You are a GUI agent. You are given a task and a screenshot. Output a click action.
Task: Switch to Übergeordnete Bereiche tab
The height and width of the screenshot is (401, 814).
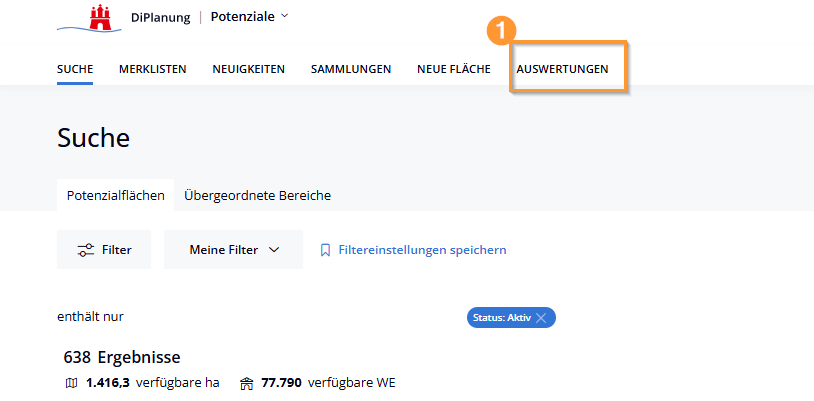[x=257, y=196]
